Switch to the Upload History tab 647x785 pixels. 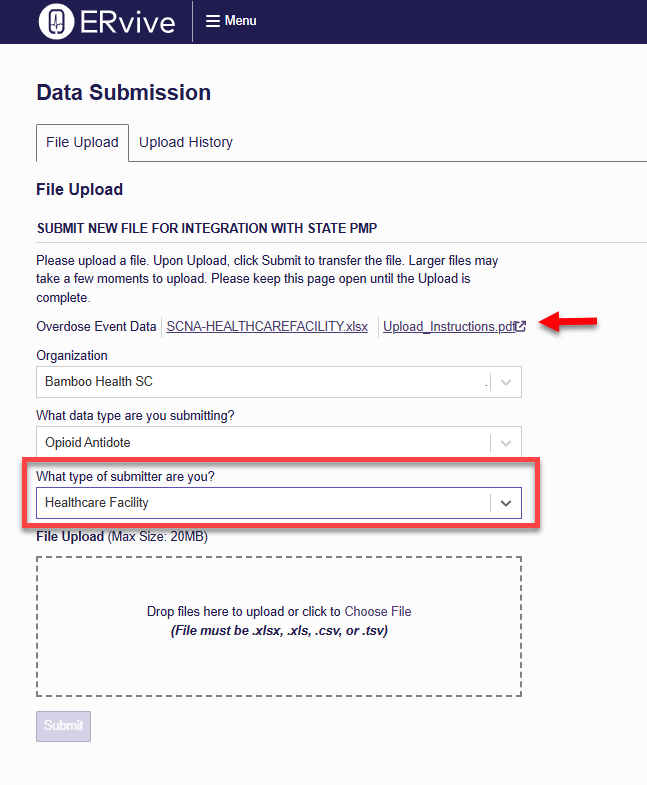[186, 142]
